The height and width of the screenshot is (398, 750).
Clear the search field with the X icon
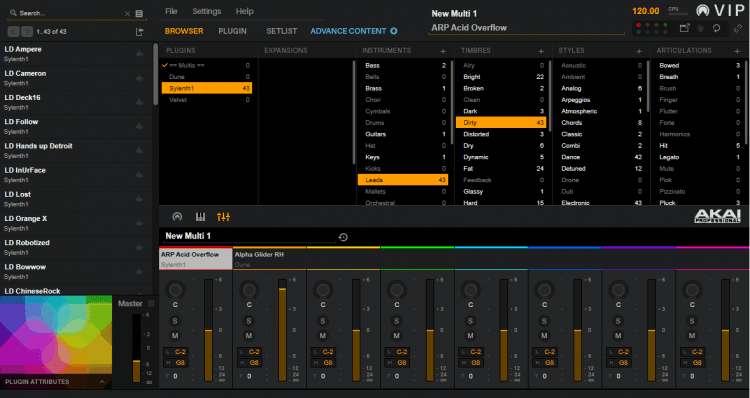tap(127, 13)
